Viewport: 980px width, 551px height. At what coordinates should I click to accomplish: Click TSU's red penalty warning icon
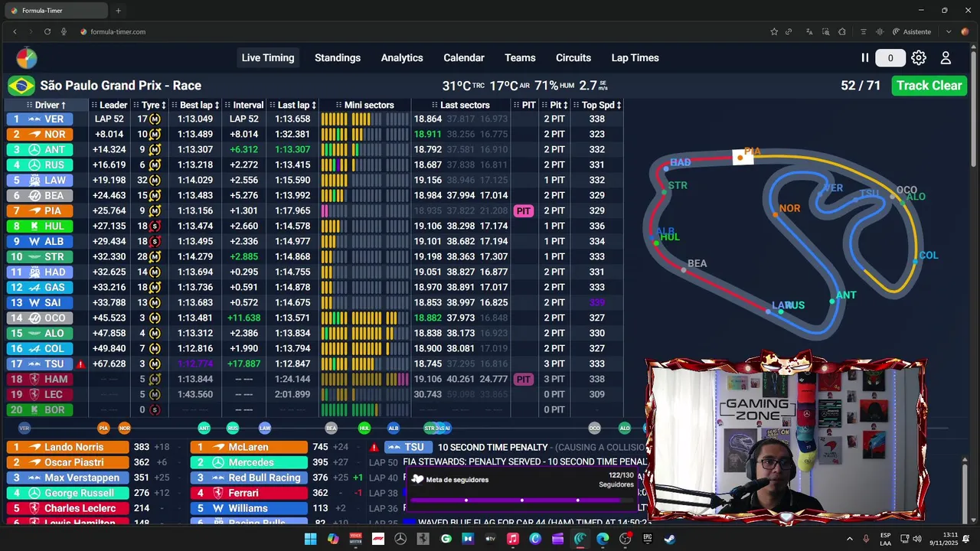tap(81, 364)
